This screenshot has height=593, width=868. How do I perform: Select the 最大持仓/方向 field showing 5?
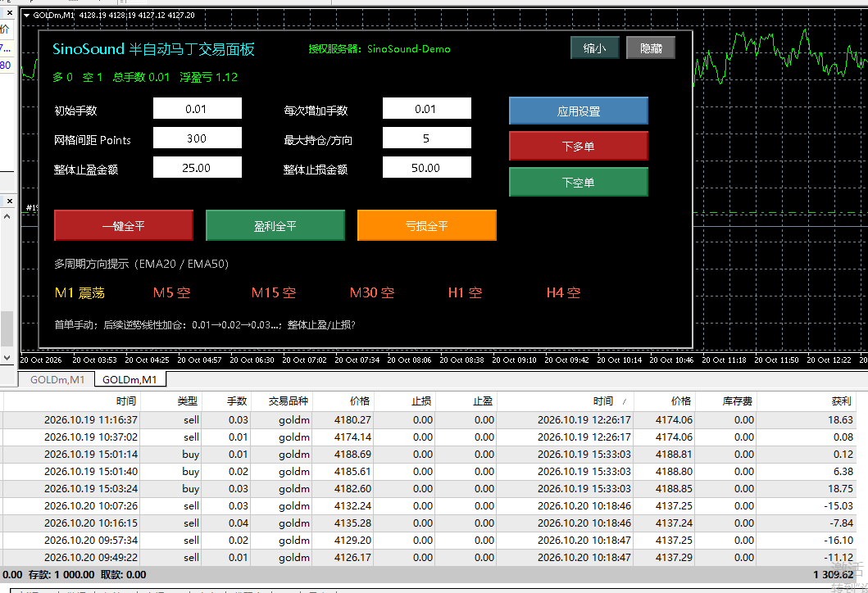click(427, 138)
